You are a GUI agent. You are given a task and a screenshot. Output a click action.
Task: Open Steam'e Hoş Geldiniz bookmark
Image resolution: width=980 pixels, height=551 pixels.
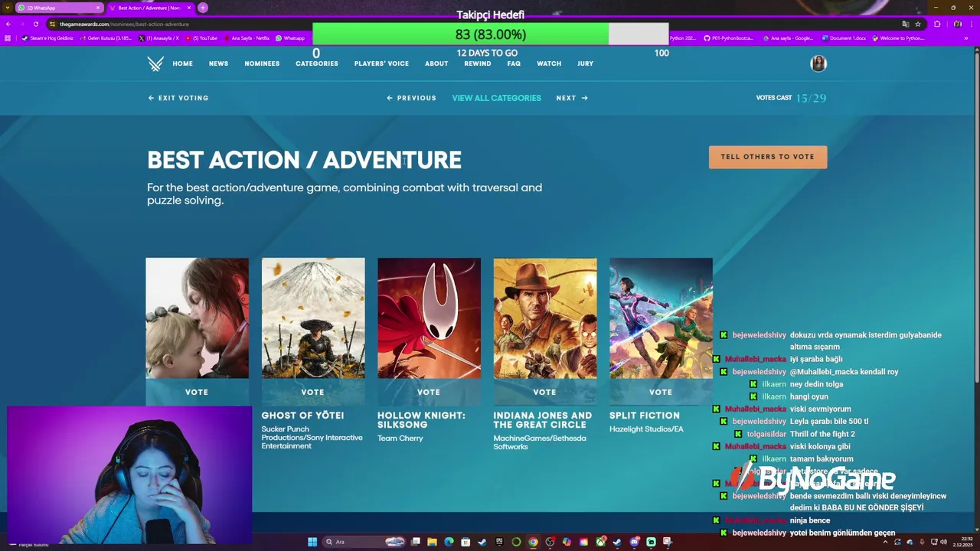tap(47, 38)
